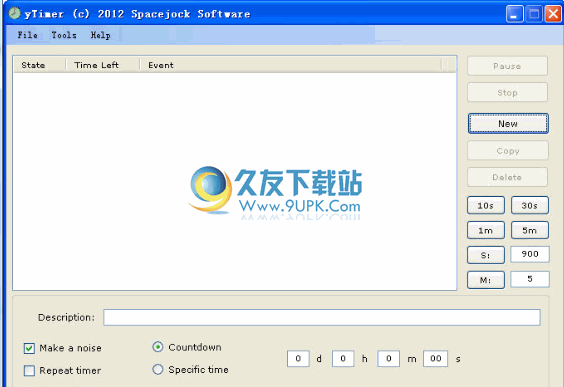Close the yTimer window

coord(553,14)
